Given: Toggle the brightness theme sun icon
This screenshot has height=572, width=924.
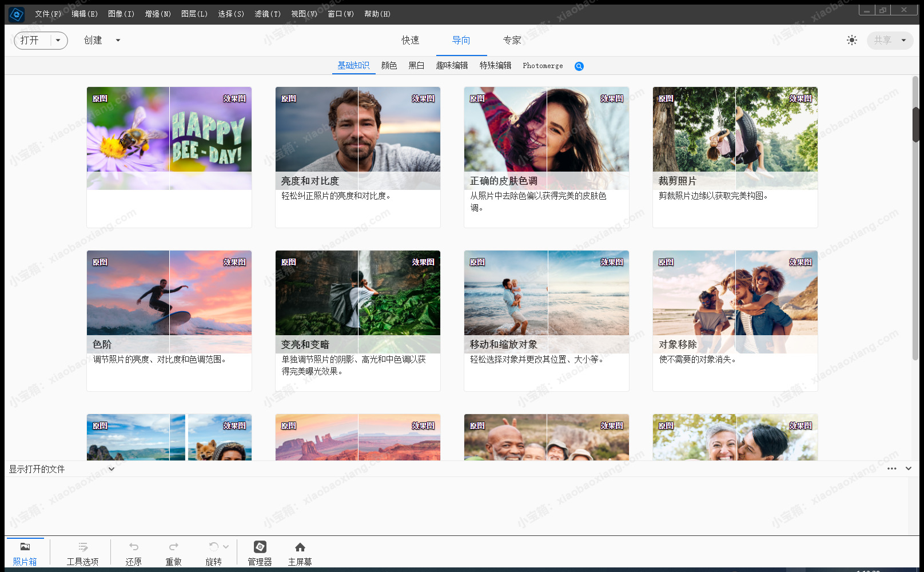Looking at the screenshot, I should coord(851,40).
